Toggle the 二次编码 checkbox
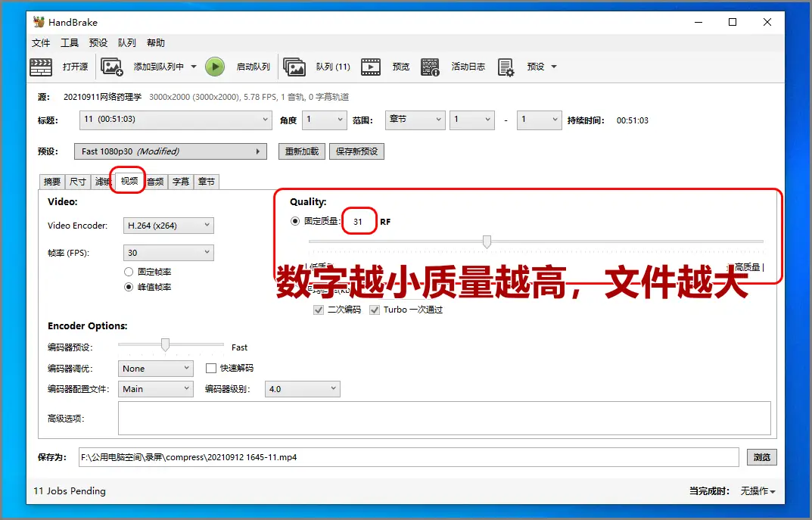This screenshot has height=520, width=812. coord(319,310)
